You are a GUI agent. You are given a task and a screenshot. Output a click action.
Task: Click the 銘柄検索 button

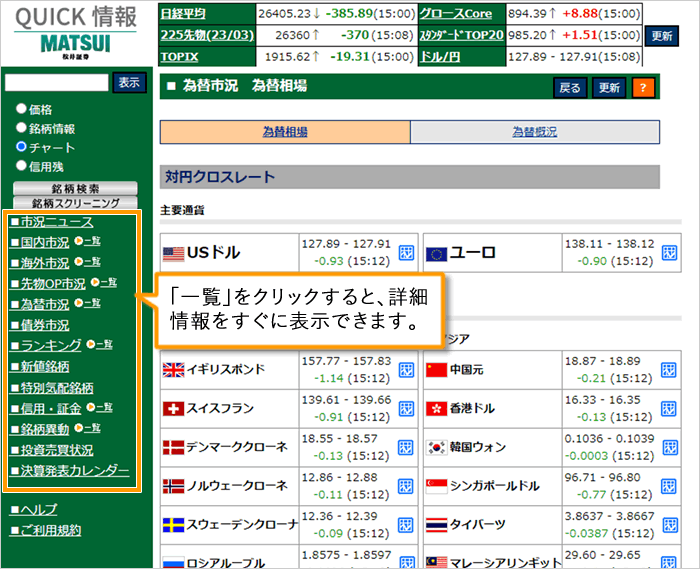[x=75, y=188]
